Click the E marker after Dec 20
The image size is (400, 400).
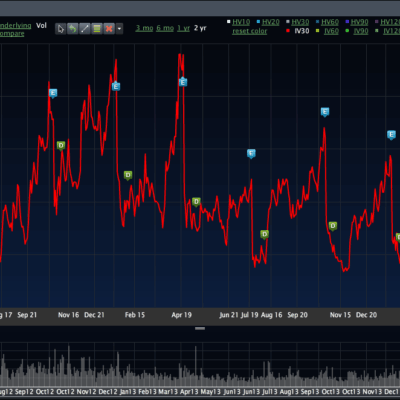[x=391, y=135]
